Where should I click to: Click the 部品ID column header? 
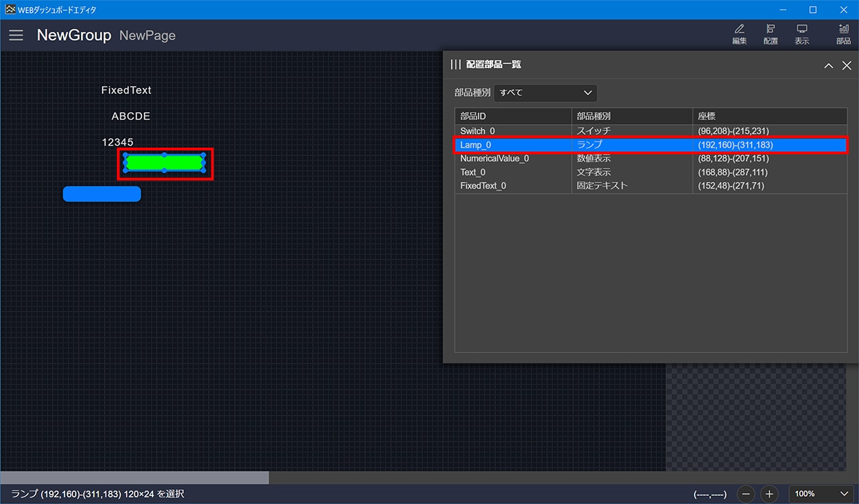(513, 116)
